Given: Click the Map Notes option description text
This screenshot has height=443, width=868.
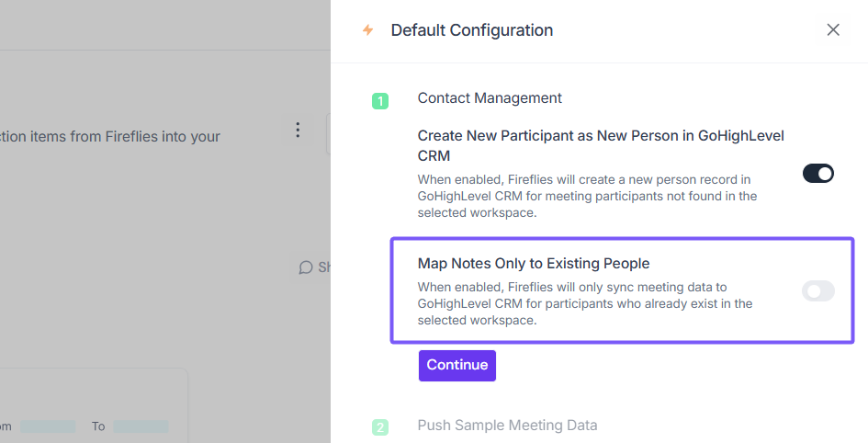Looking at the screenshot, I should (x=585, y=304).
